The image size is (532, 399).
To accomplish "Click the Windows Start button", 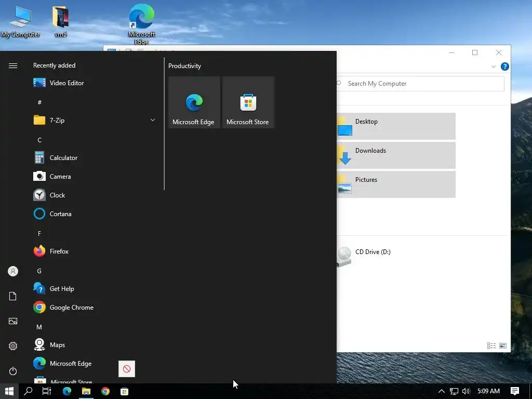I will pos(9,391).
